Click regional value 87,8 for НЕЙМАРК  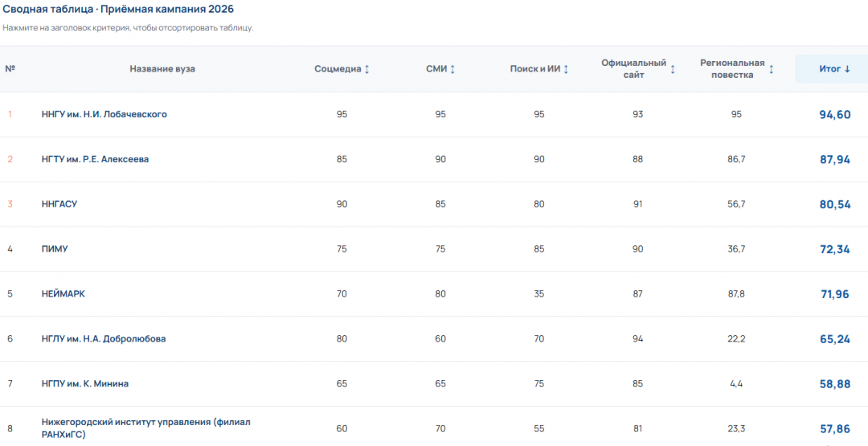click(736, 294)
